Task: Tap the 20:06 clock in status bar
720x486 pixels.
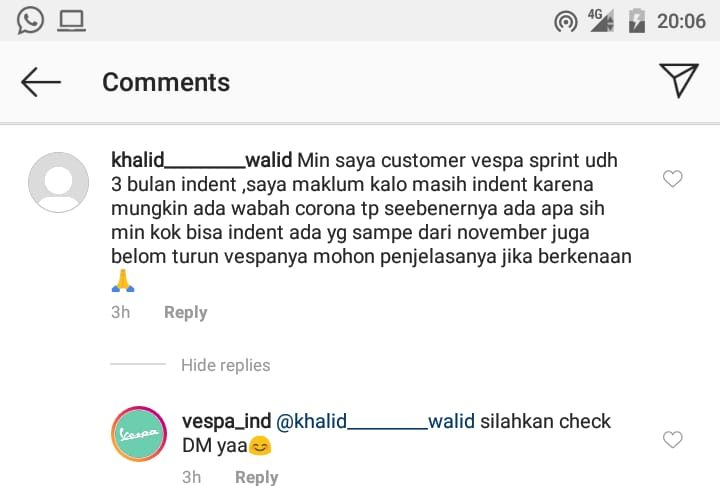Action: pyautogui.click(x=681, y=21)
